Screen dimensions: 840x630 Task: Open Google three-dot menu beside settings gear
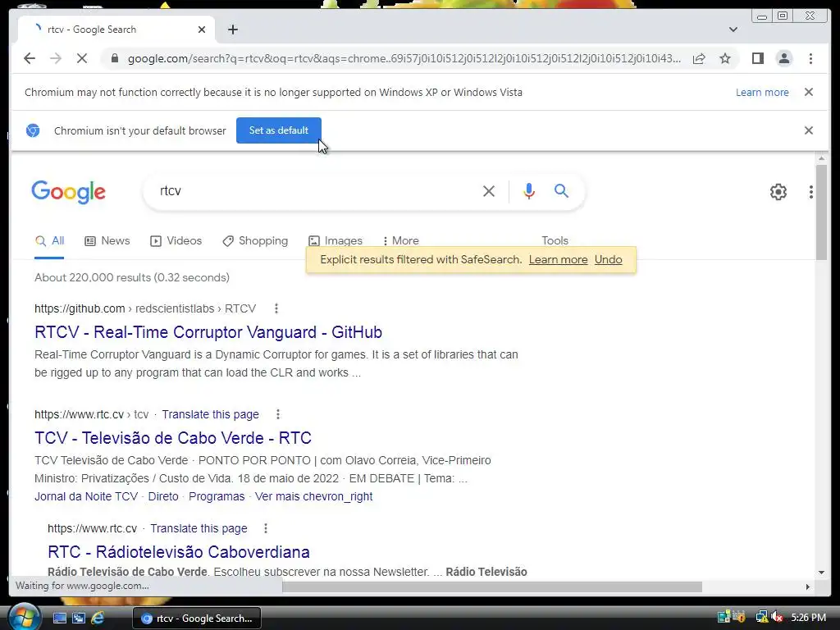point(810,192)
